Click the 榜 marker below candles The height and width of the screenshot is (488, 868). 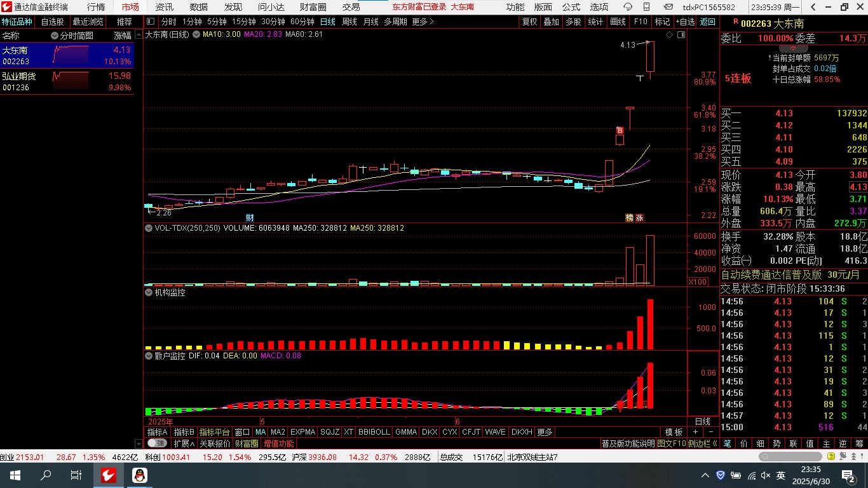click(629, 218)
